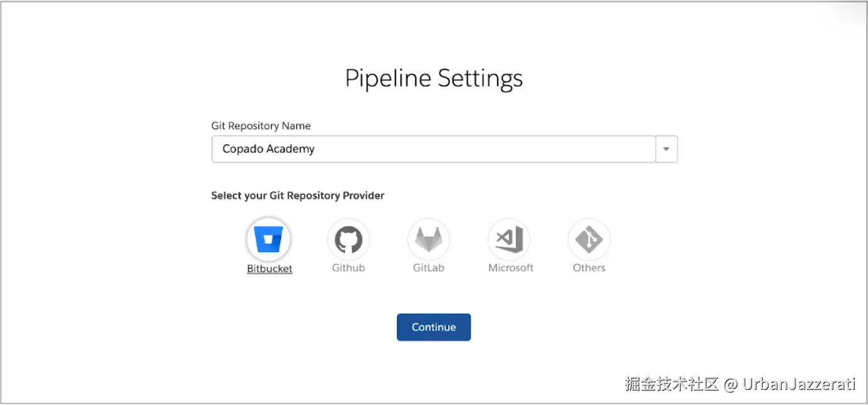
Task: Click the UrbanJazzerati watermark text
Action: click(799, 384)
